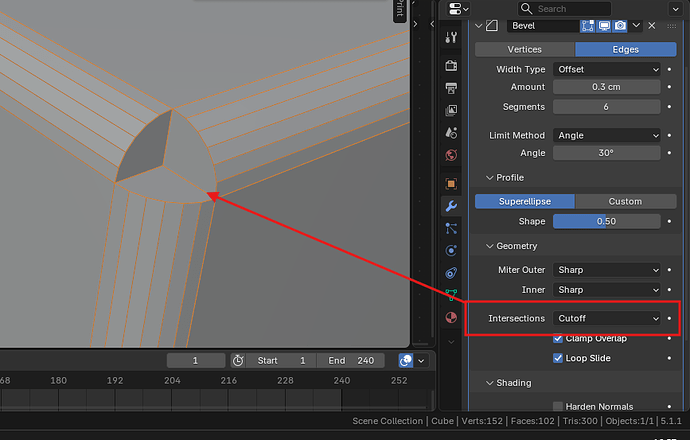690x440 pixels.
Task: Open the Width Type dropdown
Action: (x=607, y=69)
